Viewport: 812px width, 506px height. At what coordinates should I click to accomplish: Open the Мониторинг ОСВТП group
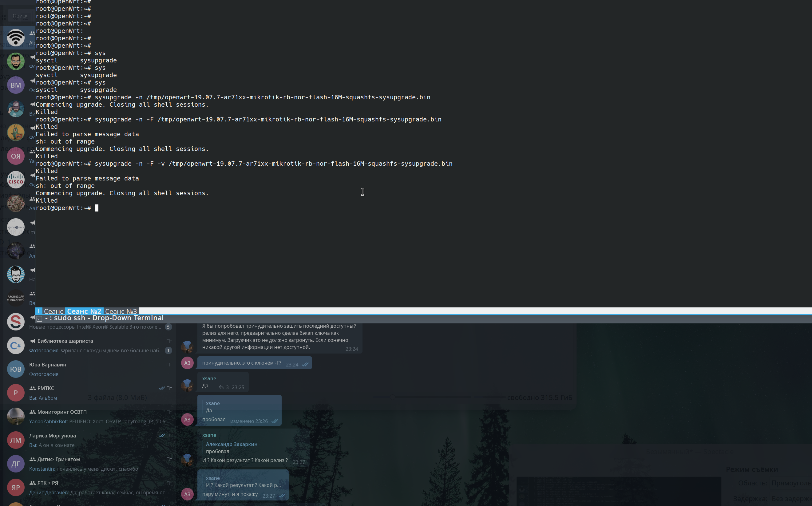(90, 416)
